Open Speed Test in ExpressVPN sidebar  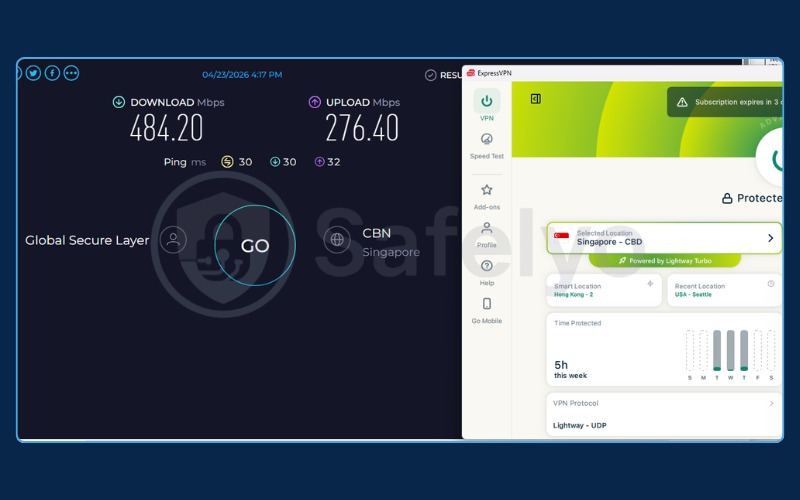(x=487, y=146)
